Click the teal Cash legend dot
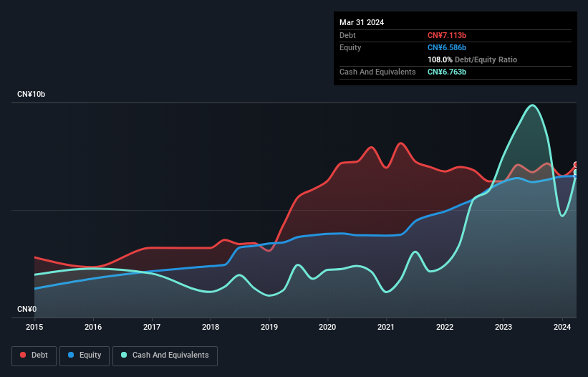The width and height of the screenshot is (588, 377). [124, 355]
